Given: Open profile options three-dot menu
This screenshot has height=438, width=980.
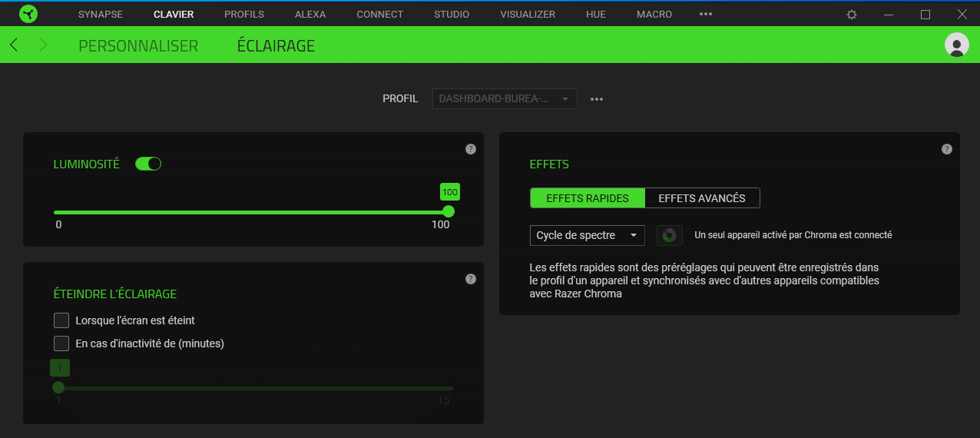Looking at the screenshot, I should tap(597, 99).
